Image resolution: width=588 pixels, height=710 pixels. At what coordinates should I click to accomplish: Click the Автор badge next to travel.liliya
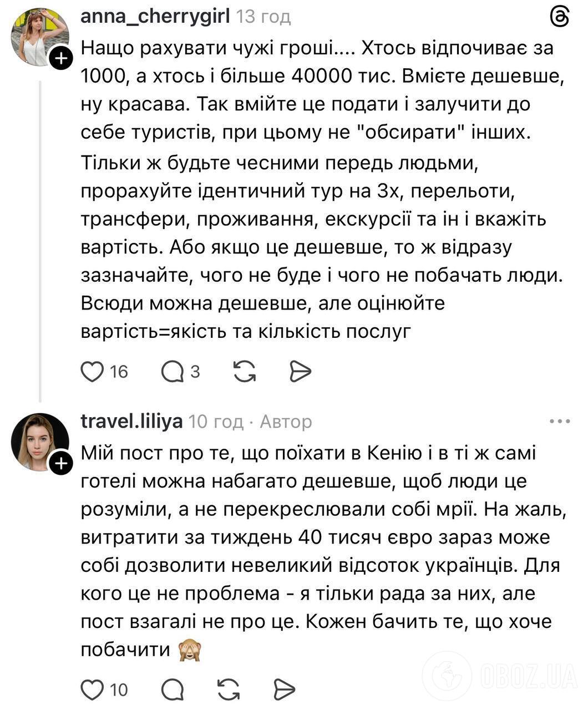click(x=286, y=422)
